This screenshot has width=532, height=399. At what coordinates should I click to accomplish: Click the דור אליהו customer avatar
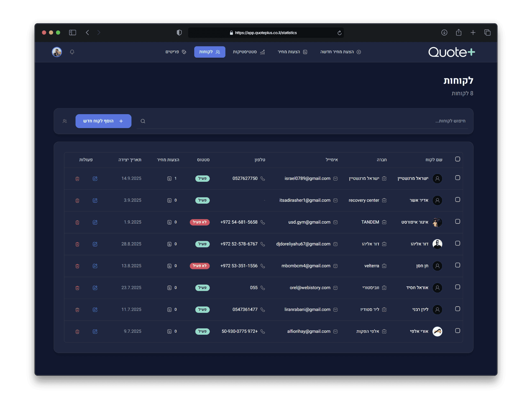point(437,244)
